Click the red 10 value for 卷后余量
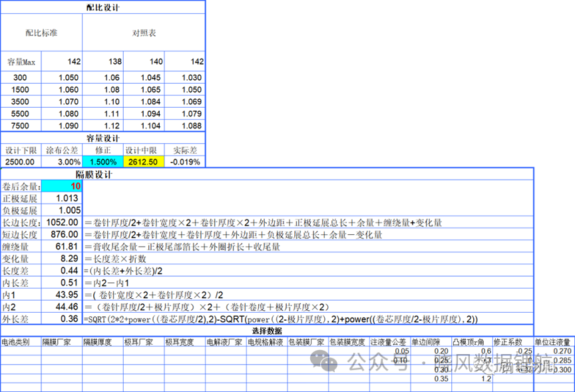 tap(62, 186)
